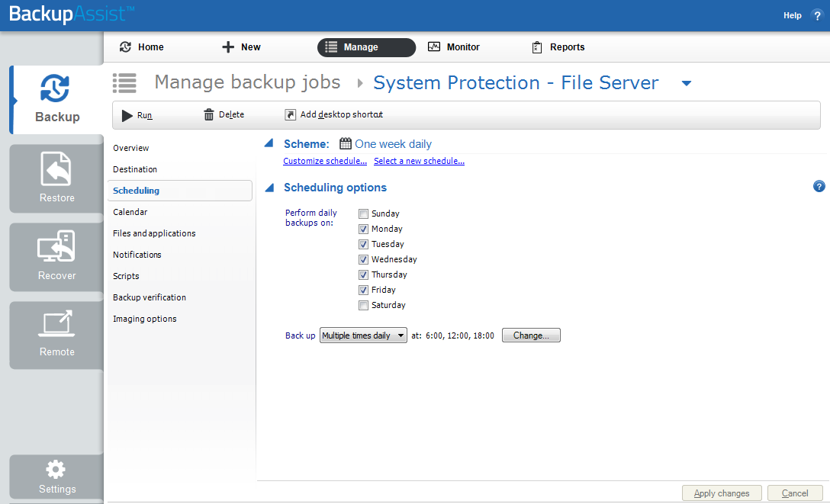Image resolution: width=830 pixels, height=504 pixels.
Task: Click the BackupAssist logo
Action: [72, 14]
